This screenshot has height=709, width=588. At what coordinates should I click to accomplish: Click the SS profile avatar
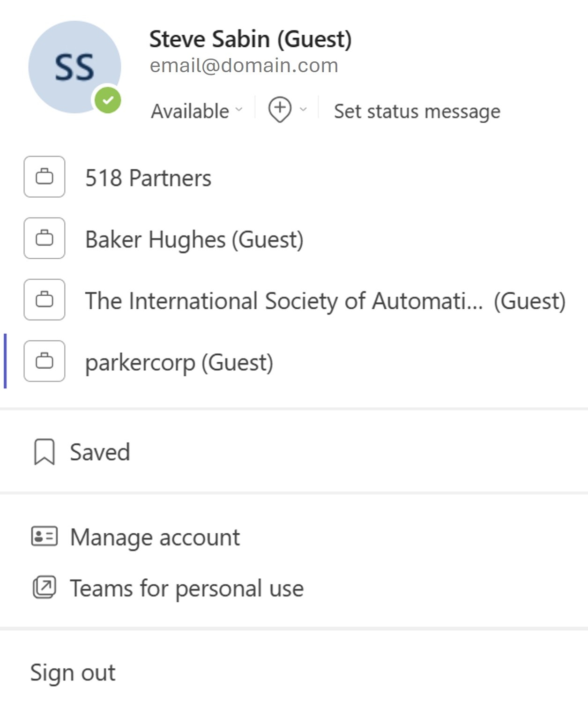74,67
